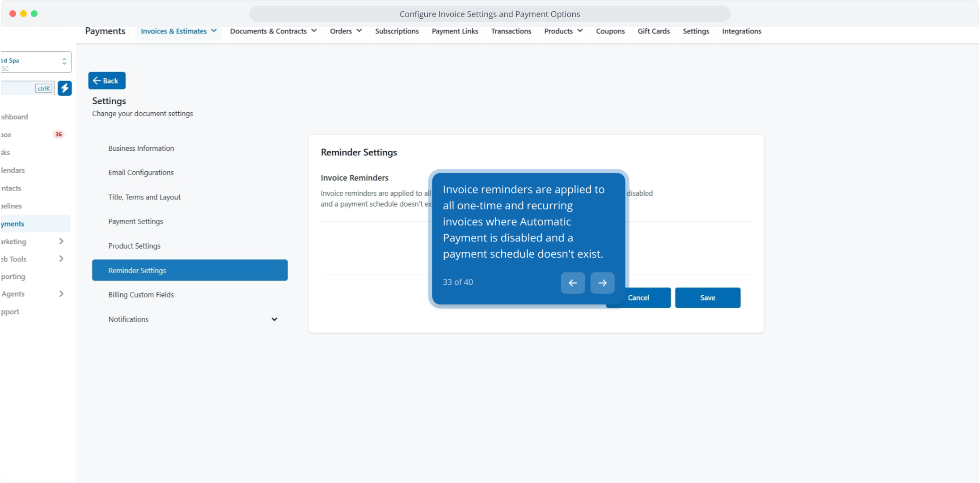The image size is (980, 483).
Task: Click the Save button
Action: (707, 297)
